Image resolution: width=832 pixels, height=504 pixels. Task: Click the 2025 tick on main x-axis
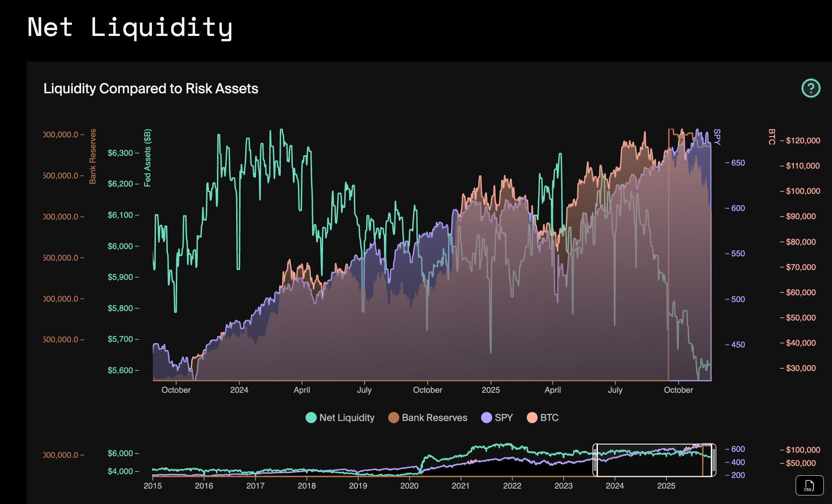490,390
